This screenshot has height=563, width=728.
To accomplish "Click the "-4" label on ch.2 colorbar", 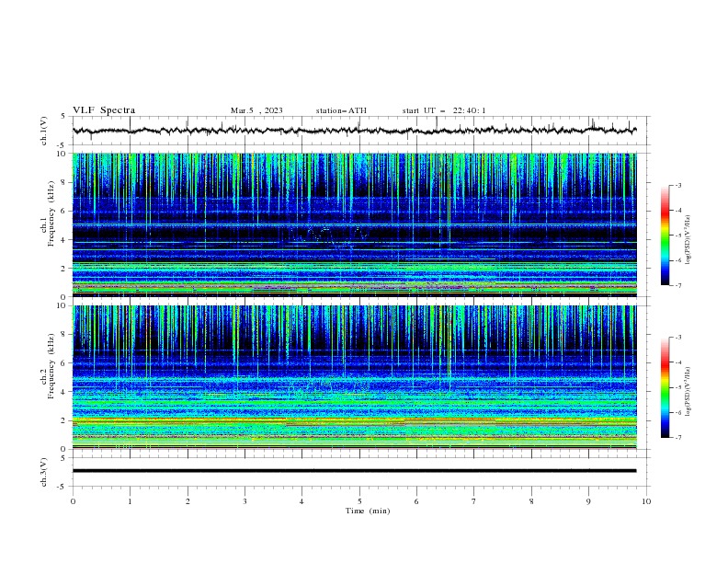I will coord(677,362).
